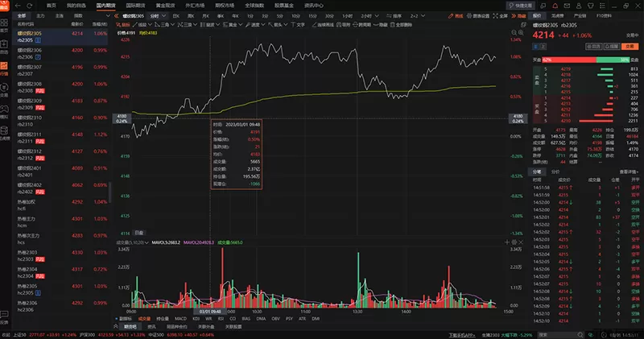Image resolution: width=644 pixels, height=339 pixels.
Task: Select the 文字 text drawing tool
Action: (x=298, y=25)
